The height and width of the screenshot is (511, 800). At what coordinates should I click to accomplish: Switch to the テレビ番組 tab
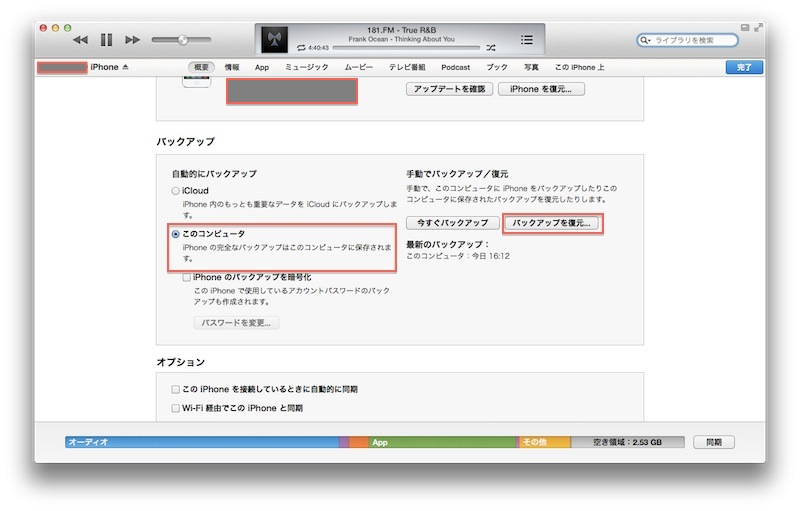coord(407,67)
